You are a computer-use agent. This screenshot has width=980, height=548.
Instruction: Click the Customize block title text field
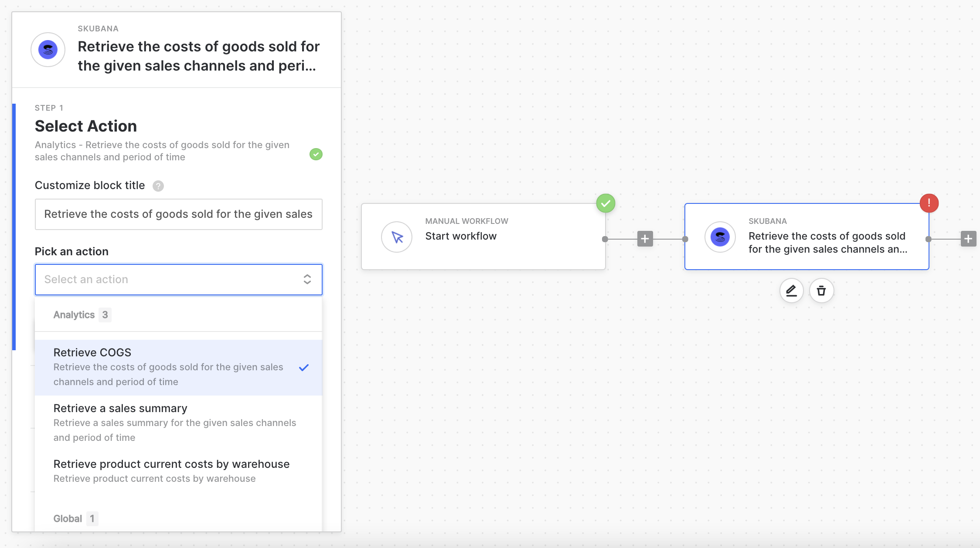(x=178, y=214)
